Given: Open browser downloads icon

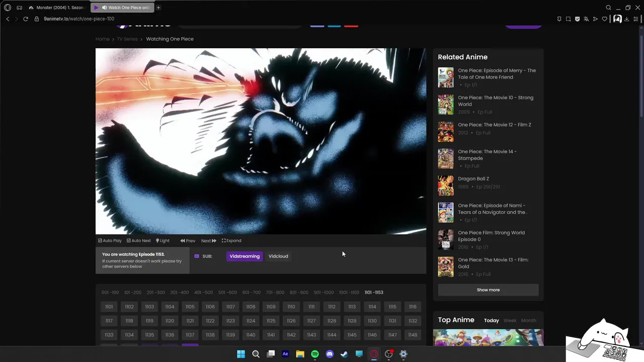Looking at the screenshot, I should coord(627,19).
